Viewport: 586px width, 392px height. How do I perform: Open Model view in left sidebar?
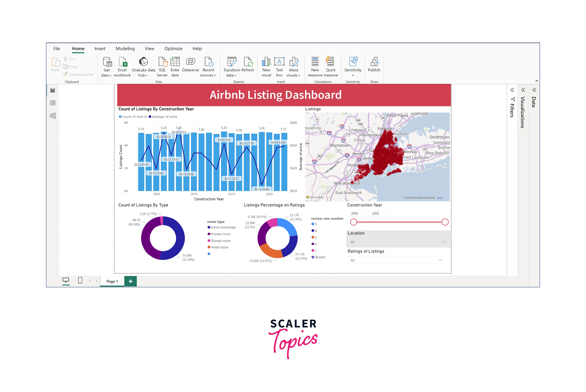[53, 116]
